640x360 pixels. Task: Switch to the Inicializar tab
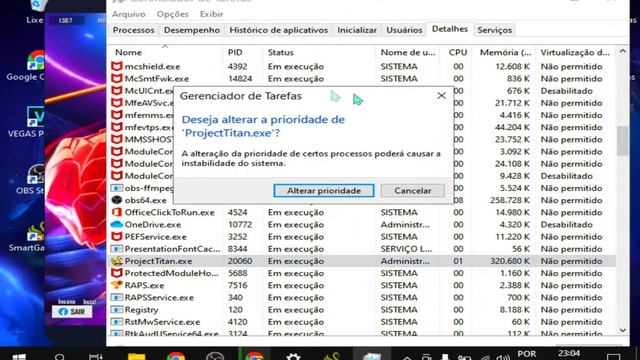357,30
